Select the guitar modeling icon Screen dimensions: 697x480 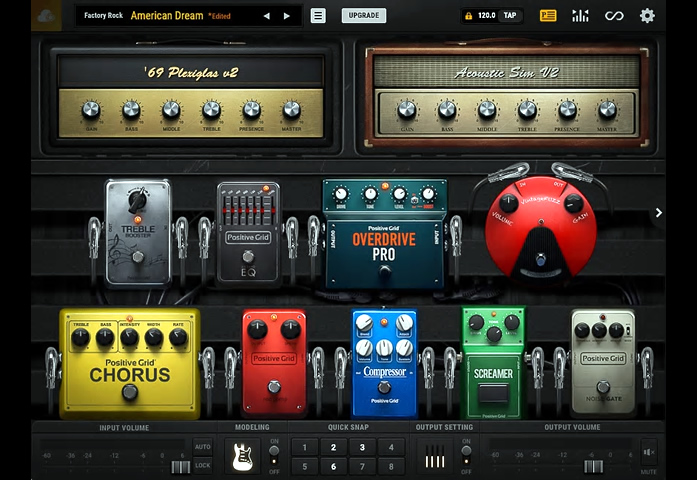[x=242, y=457]
